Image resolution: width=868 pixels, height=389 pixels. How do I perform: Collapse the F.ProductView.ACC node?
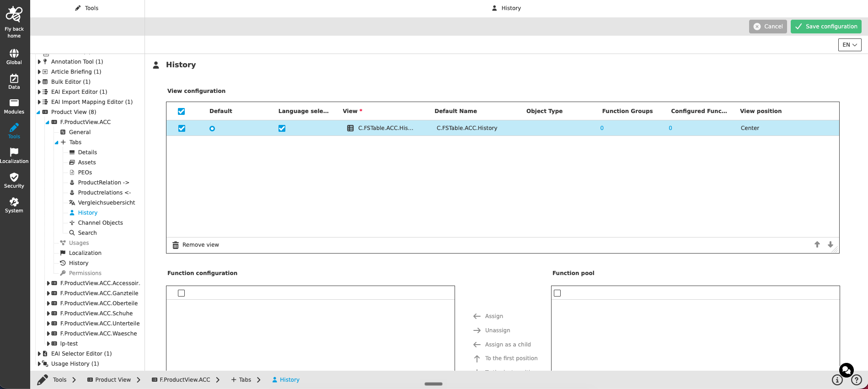pos(48,122)
